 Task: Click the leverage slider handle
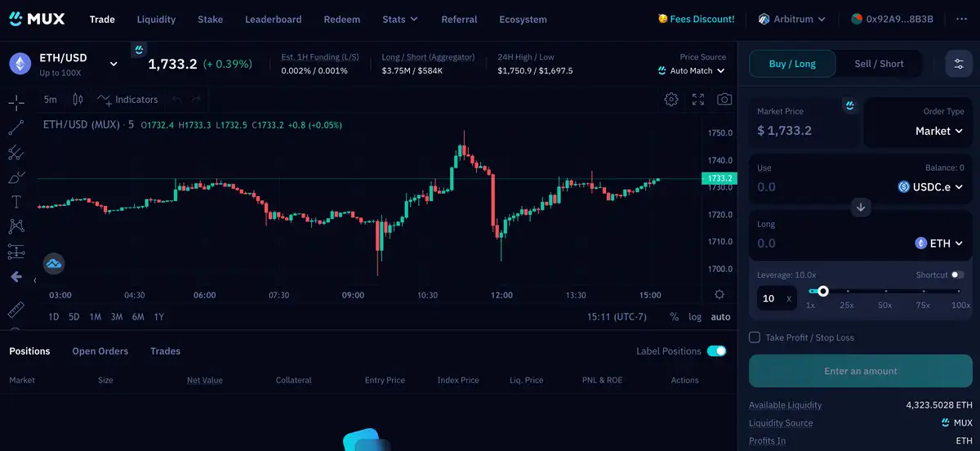tap(823, 291)
